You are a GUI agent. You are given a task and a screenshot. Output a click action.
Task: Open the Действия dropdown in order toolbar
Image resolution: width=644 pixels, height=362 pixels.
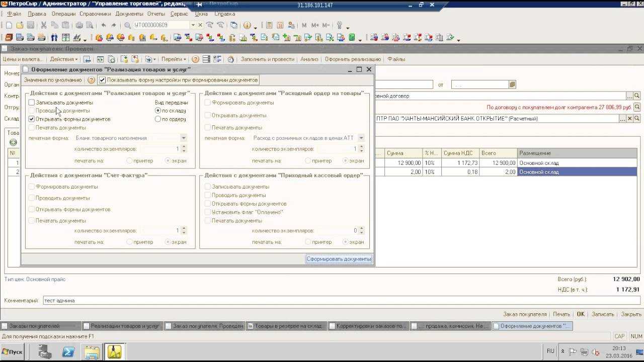63,59
